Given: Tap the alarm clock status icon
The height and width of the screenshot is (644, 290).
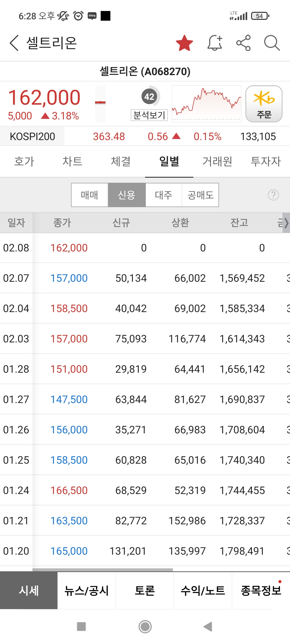Looking at the screenshot, I should click(x=78, y=16).
